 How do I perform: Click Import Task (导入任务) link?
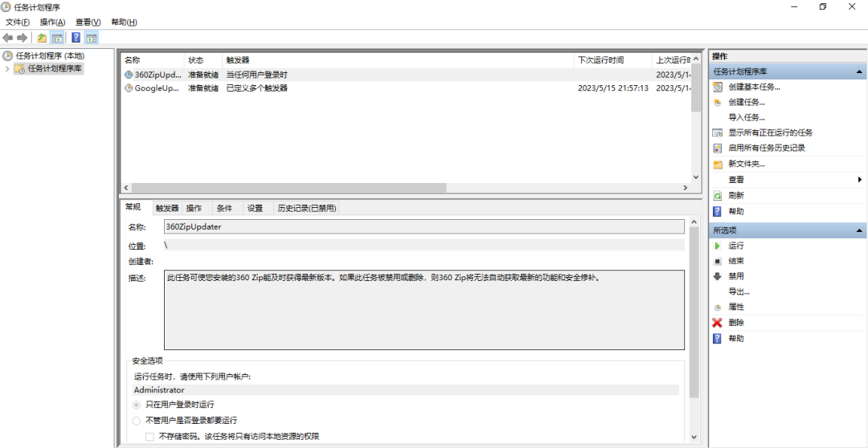click(746, 117)
